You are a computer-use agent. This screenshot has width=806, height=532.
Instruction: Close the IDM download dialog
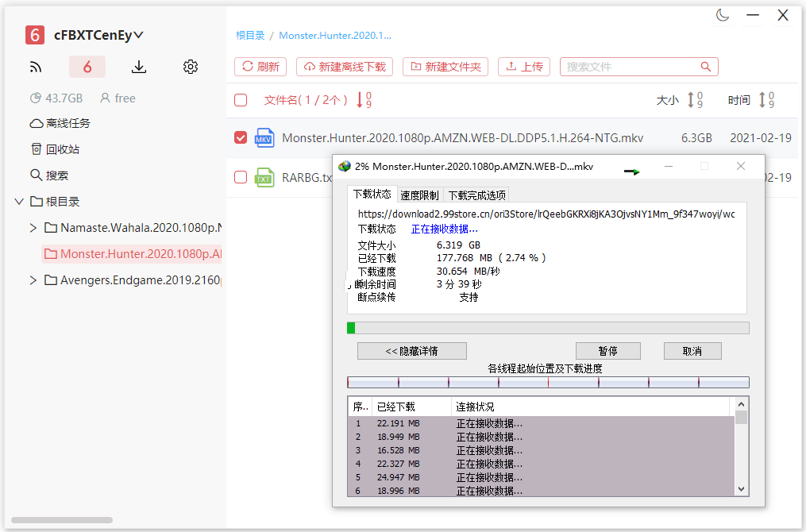point(741,166)
